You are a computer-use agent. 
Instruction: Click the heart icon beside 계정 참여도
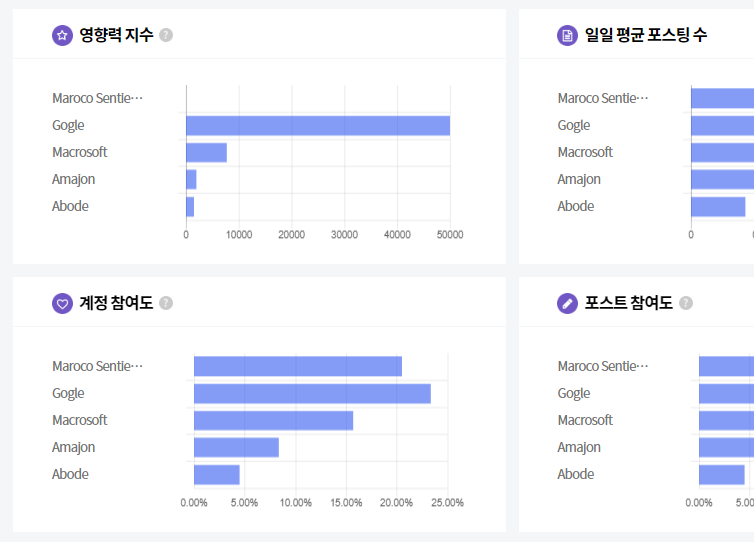62,303
